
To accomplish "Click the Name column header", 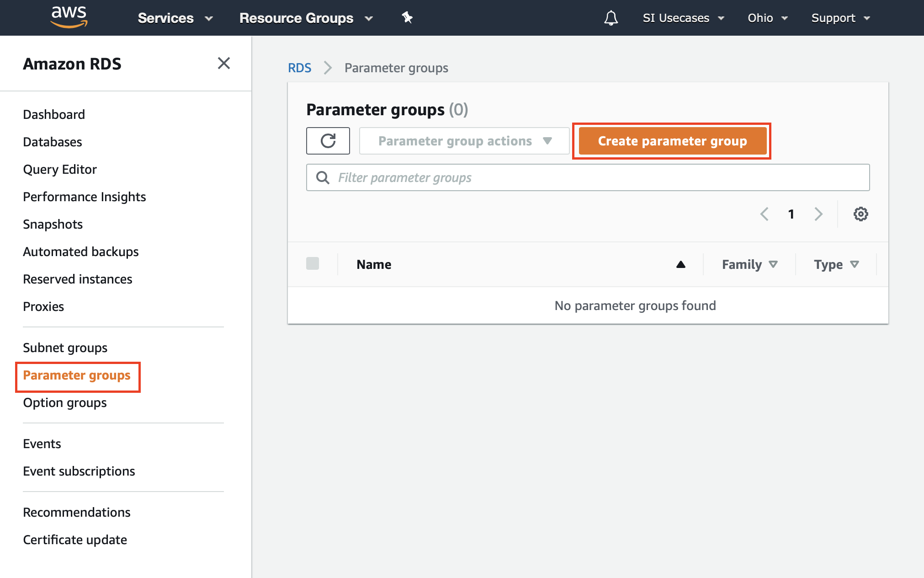I will coord(374,264).
